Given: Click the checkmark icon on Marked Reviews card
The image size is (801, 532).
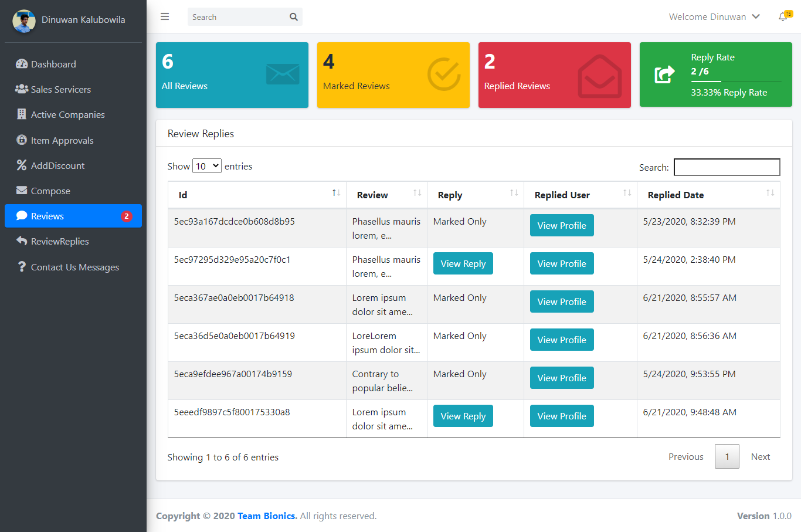Looking at the screenshot, I should [444, 74].
